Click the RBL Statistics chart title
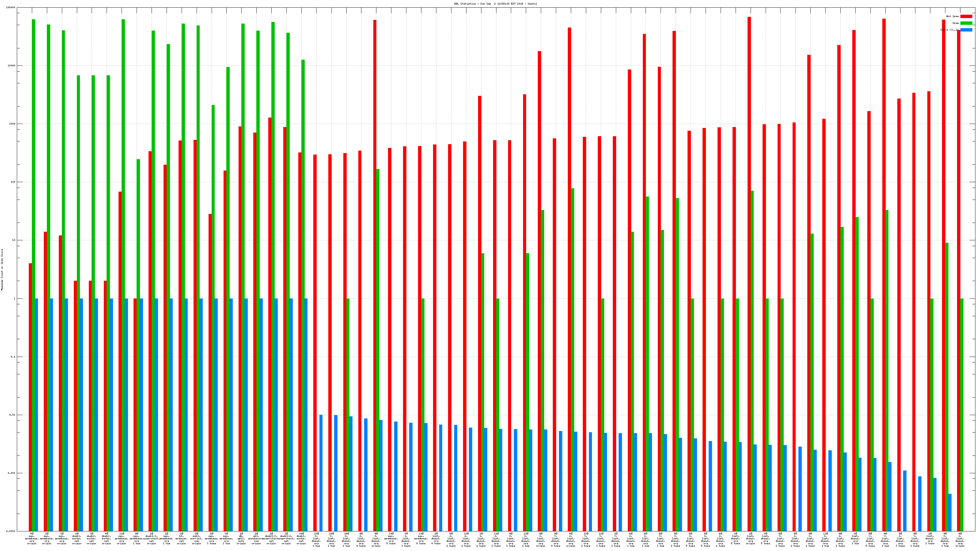 (495, 4)
